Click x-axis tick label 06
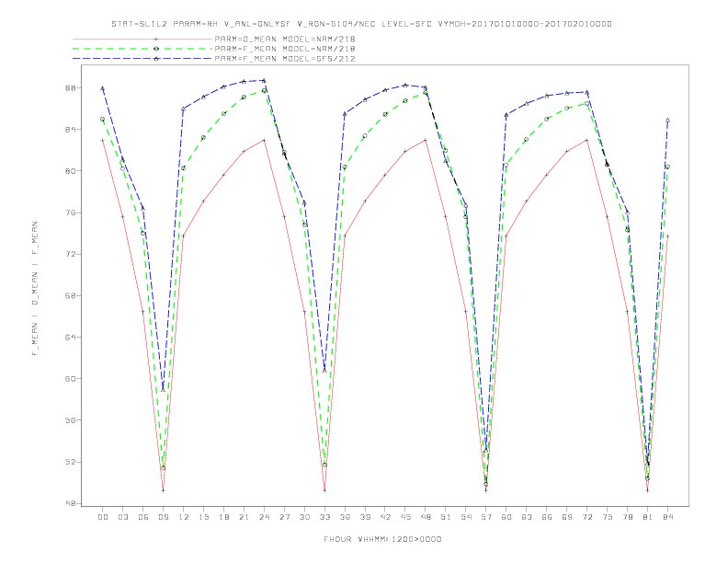728x563 pixels. (143, 517)
